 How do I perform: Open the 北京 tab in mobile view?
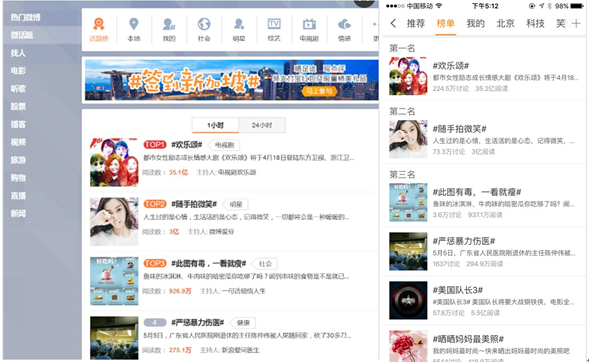[505, 24]
